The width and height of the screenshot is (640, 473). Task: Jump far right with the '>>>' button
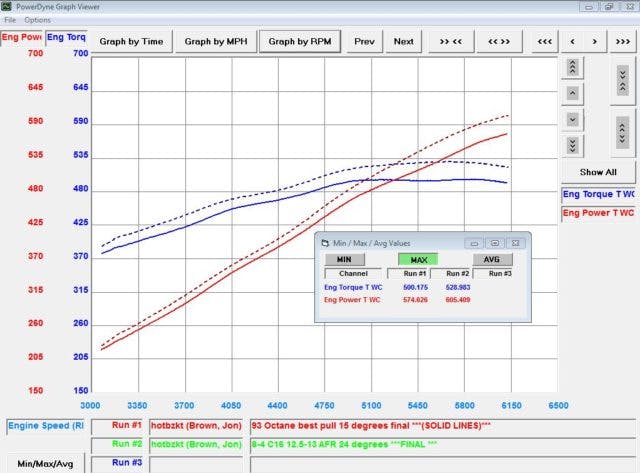[621, 41]
